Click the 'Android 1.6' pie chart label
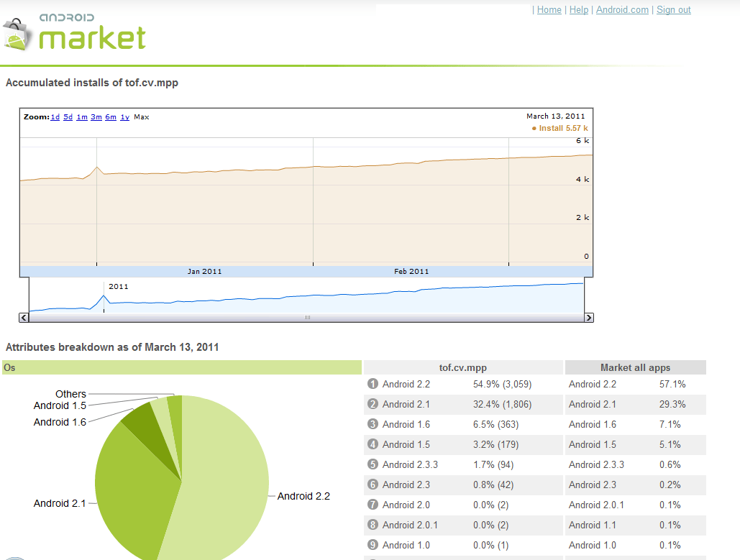 pos(60,422)
